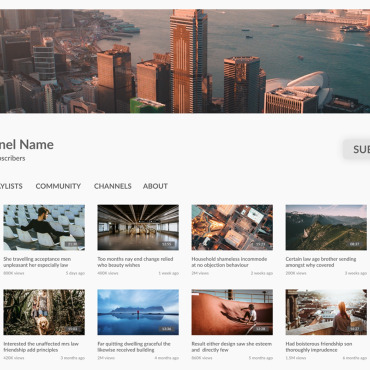The image size is (370, 370).
Task: Open the empty hall interior thumbnail
Action: tap(138, 227)
